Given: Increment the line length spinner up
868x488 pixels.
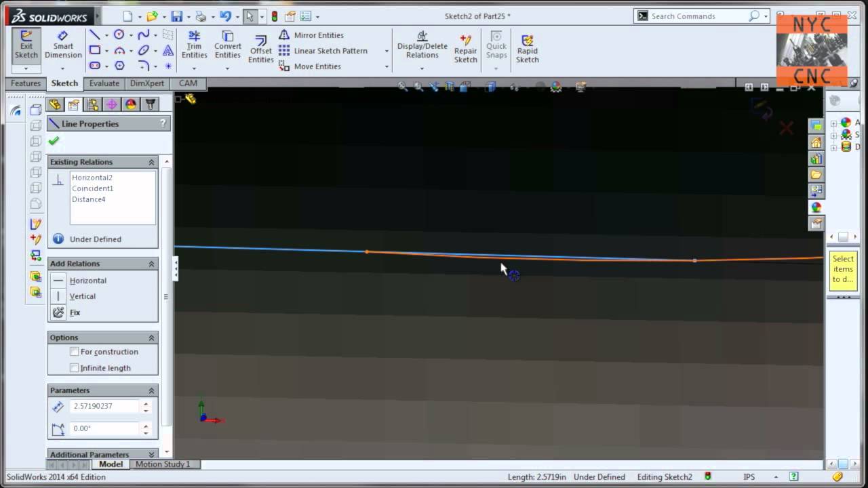Looking at the screenshot, I should pyautogui.click(x=145, y=403).
